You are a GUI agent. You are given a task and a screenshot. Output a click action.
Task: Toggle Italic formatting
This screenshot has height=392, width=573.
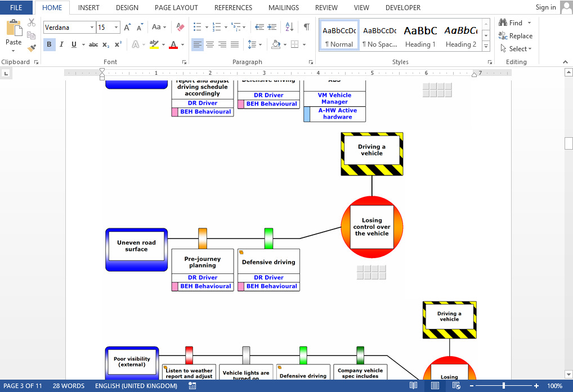point(61,44)
